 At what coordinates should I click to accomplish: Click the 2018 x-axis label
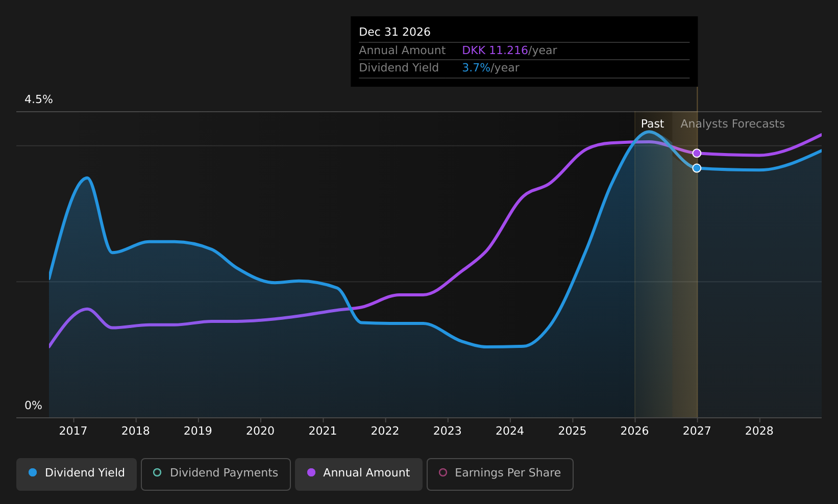click(136, 431)
